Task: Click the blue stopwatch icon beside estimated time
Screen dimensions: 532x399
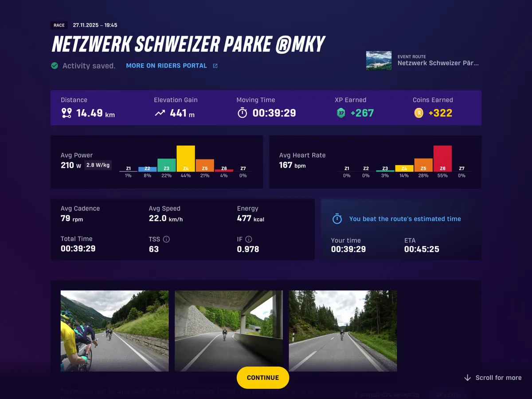Action: [337, 219]
